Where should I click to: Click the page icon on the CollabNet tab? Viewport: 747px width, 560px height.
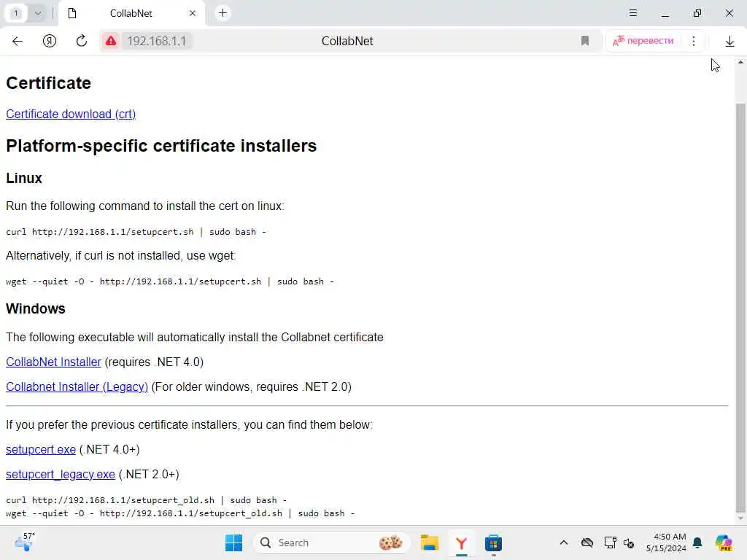point(72,13)
